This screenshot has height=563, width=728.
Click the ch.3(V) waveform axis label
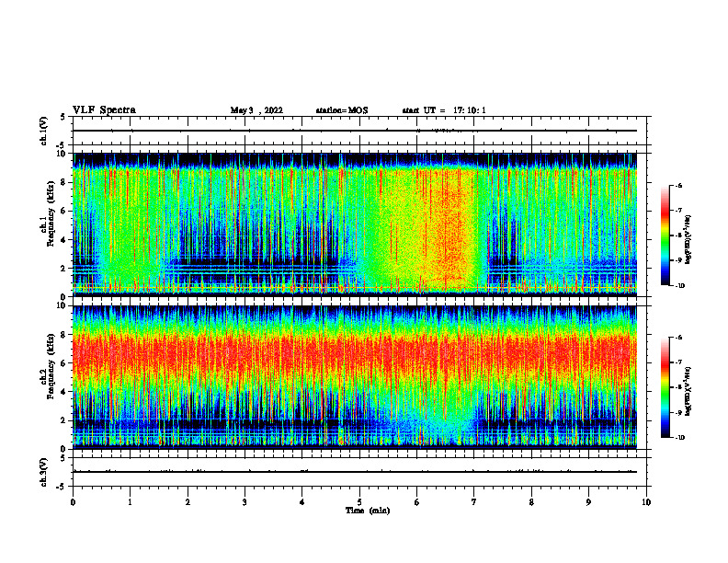coord(44,473)
